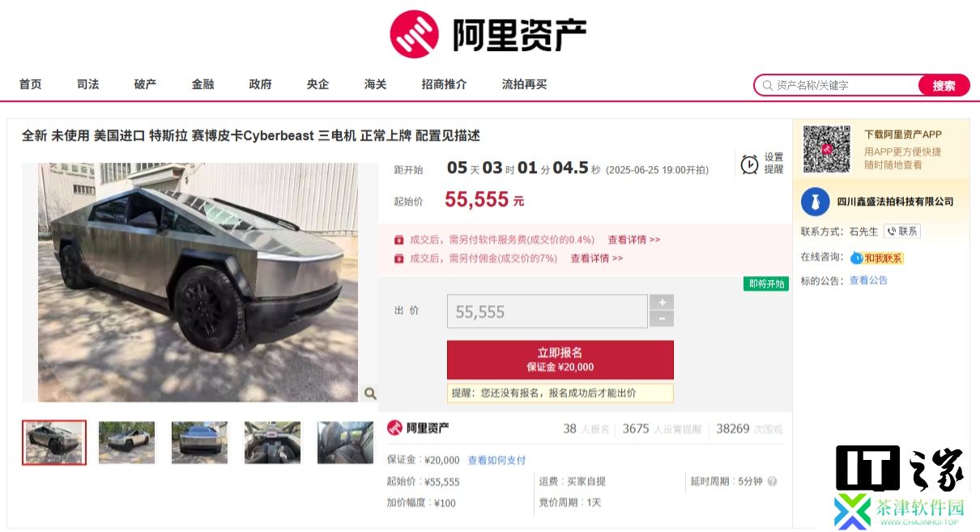Set reminder with alarm clock icon
980x532 pixels.
(x=750, y=164)
